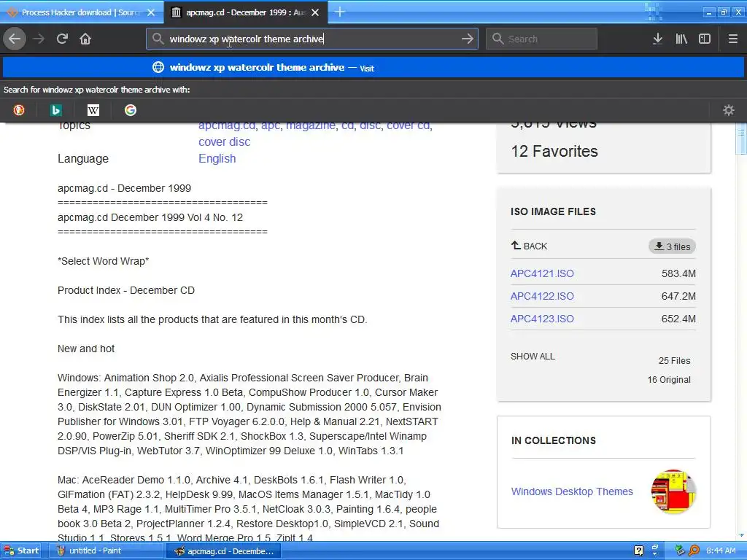Click the orange magnifier tray icon
This screenshot has width=747, height=560.
[694, 551]
